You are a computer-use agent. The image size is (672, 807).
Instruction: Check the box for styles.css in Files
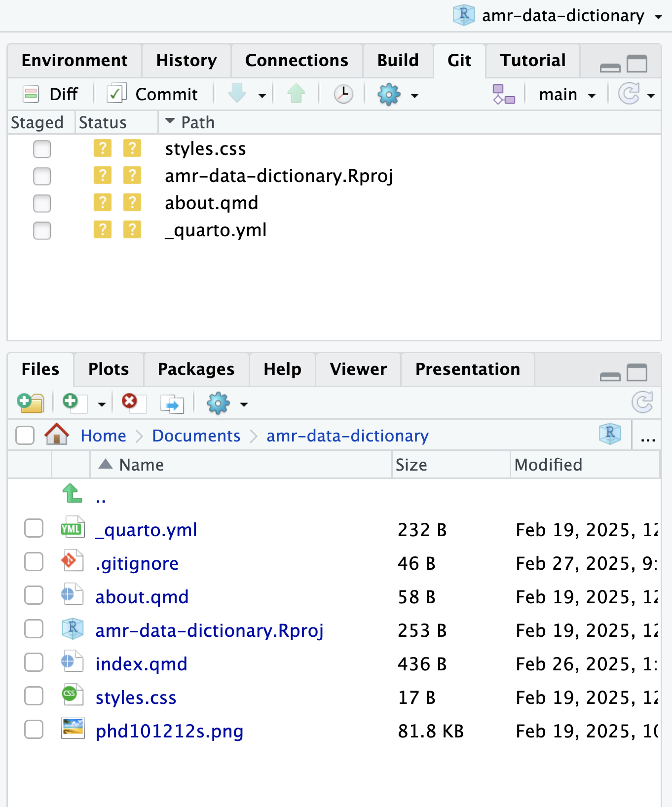tap(34, 696)
